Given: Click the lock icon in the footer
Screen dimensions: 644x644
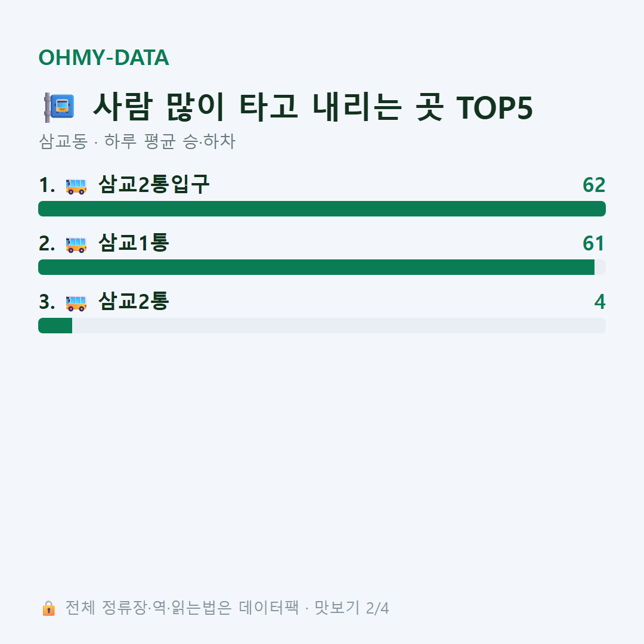Looking at the screenshot, I should coord(48,608).
